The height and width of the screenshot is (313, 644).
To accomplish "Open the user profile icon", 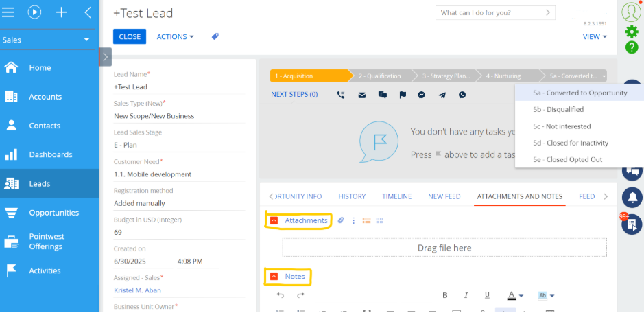I will click(x=631, y=12).
